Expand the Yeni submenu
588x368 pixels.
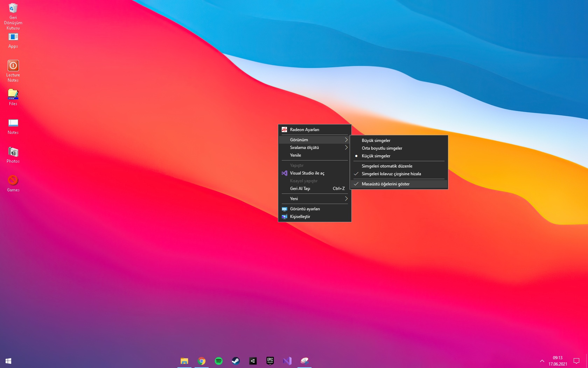315,199
